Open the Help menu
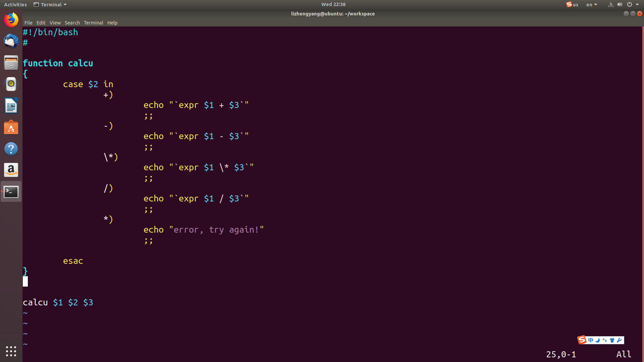 coord(112,23)
